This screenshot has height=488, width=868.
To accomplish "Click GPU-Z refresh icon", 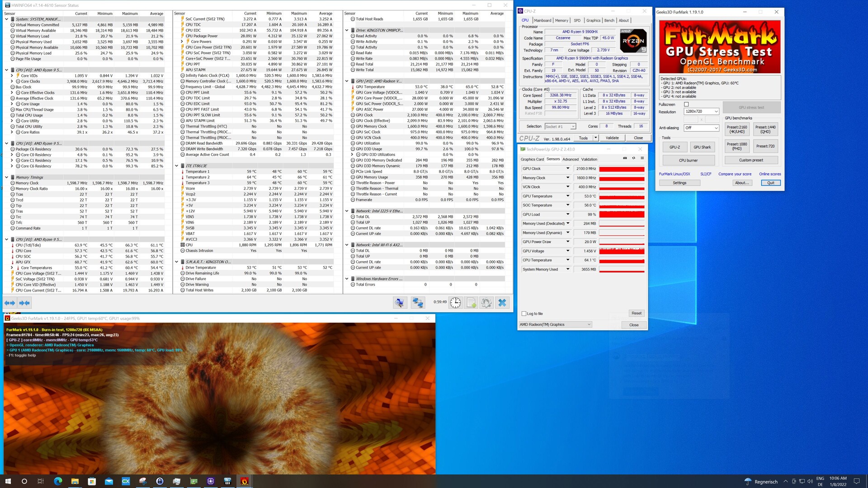I will 633,158.
